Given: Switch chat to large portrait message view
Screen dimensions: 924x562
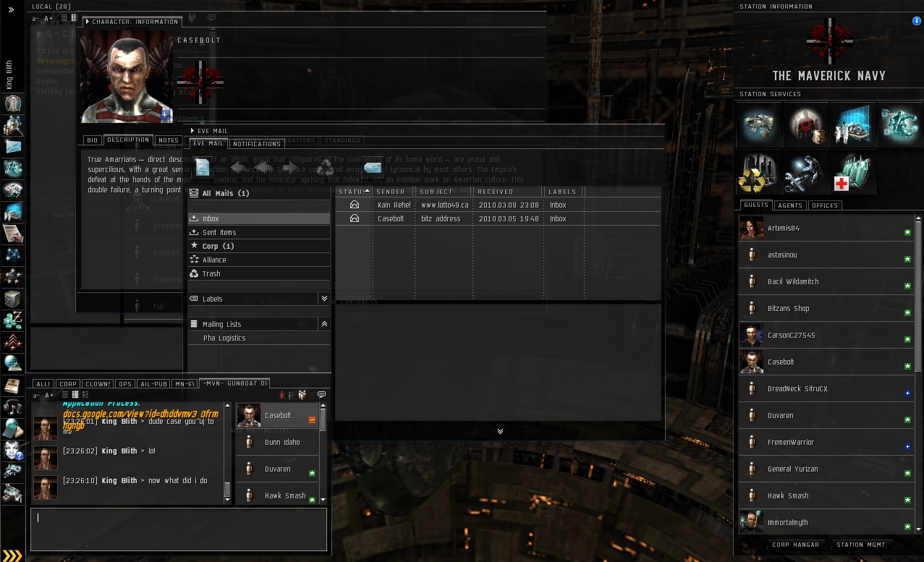Looking at the screenshot, I should click(x=85, y=395).
